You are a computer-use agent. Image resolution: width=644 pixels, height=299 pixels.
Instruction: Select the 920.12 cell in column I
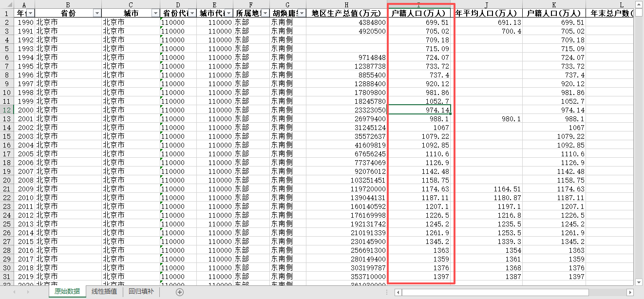(419, 84)
